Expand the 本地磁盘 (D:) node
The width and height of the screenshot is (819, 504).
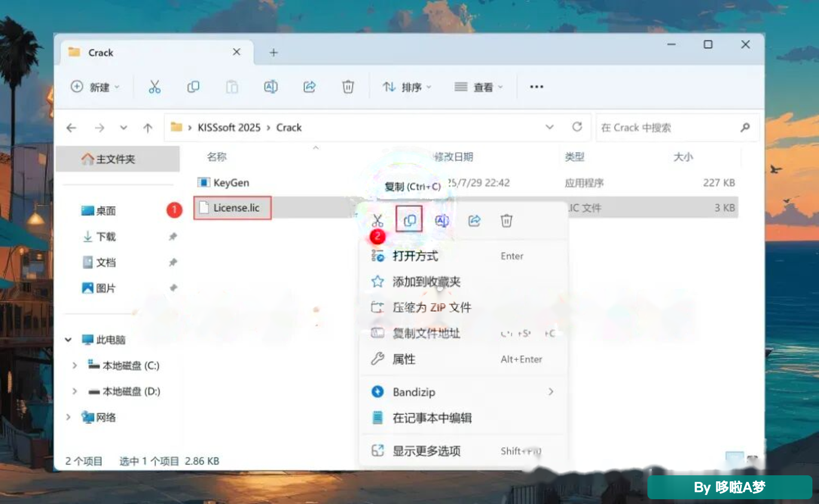tap(74, 391)
